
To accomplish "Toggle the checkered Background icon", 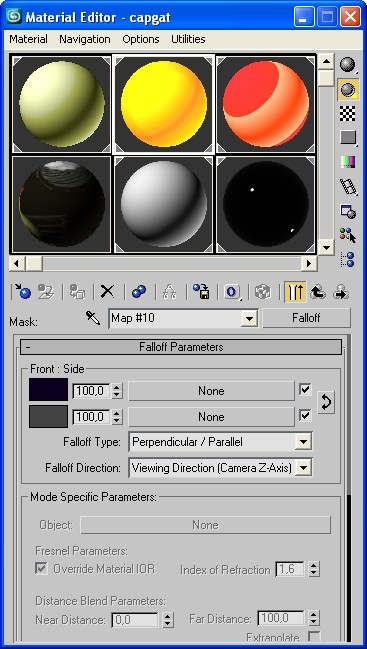I will click(348, 113).
